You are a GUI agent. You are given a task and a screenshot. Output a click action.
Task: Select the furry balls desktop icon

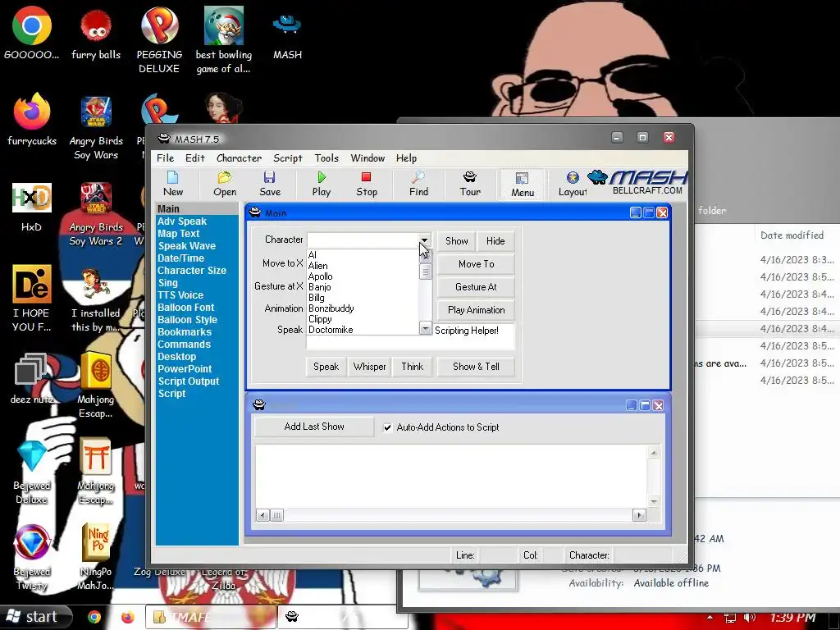96,33
